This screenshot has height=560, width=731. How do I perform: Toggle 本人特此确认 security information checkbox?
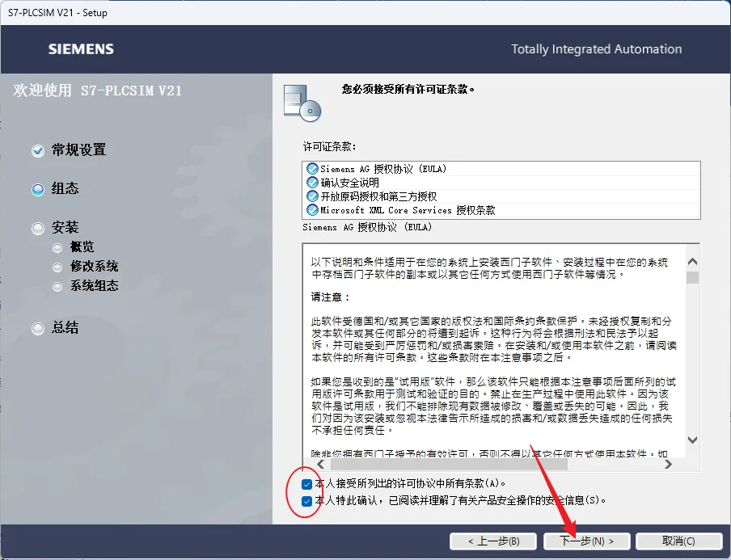[306, 501]
